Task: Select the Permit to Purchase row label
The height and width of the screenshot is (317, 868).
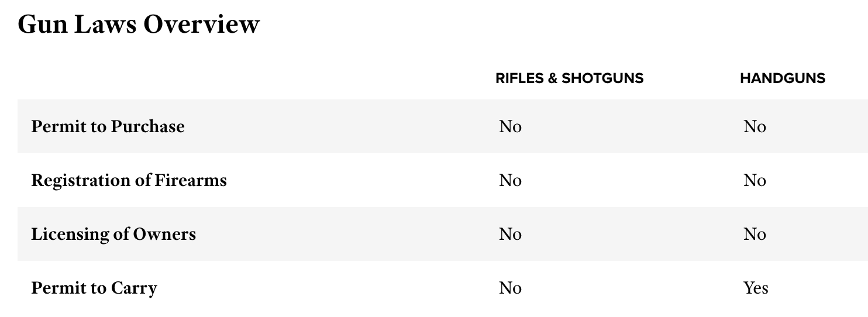Action: pyautogui.click(x=108, y=126)
